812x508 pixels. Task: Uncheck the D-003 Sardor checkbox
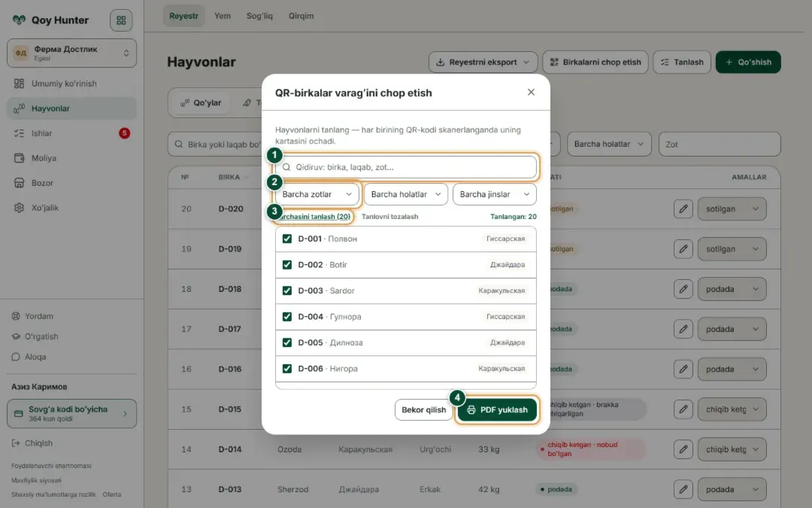pos(287,291)
